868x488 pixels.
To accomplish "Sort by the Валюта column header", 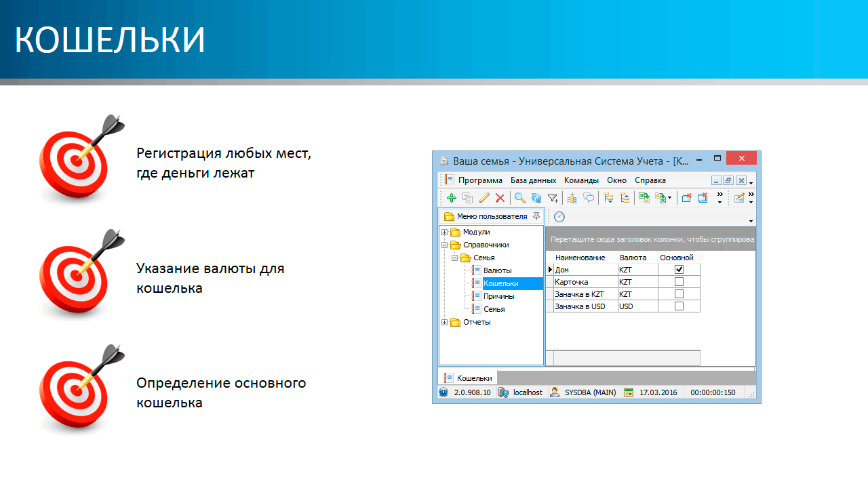I will (x=637, y=258).
